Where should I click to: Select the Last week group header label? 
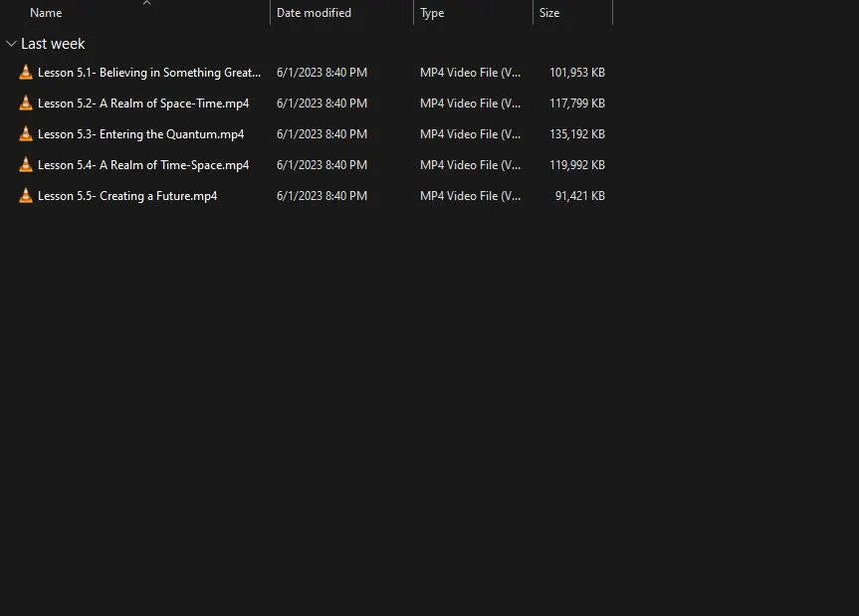coord(53,44)
